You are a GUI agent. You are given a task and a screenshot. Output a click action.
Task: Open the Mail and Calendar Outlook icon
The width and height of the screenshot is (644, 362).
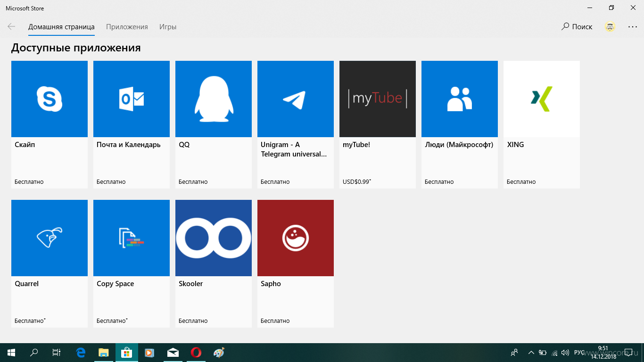(132, 99)
